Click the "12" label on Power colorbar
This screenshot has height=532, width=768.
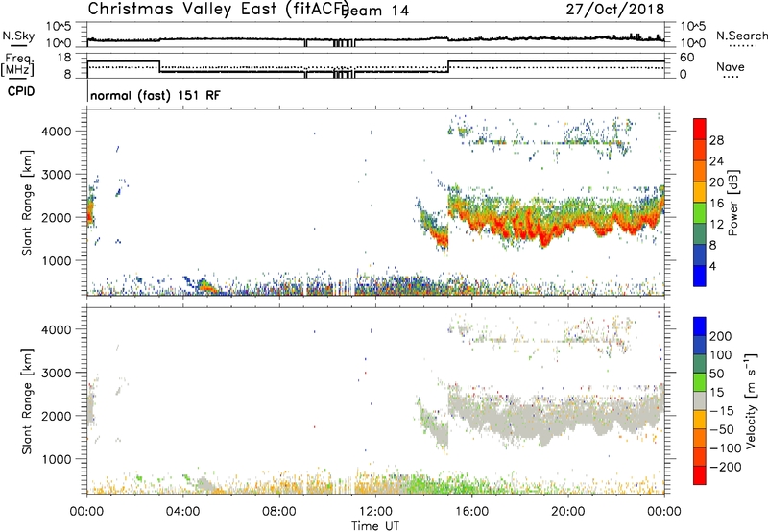(716, 224)
